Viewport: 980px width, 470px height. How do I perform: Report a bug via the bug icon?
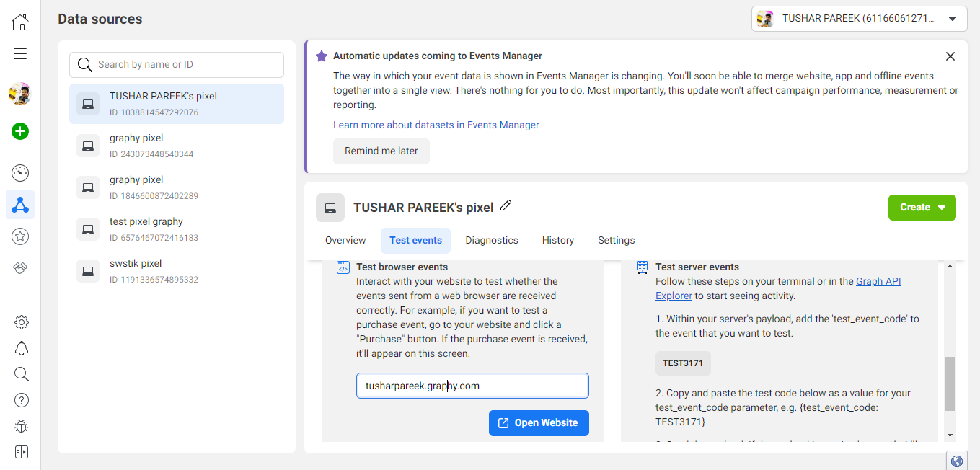(20, 426)
